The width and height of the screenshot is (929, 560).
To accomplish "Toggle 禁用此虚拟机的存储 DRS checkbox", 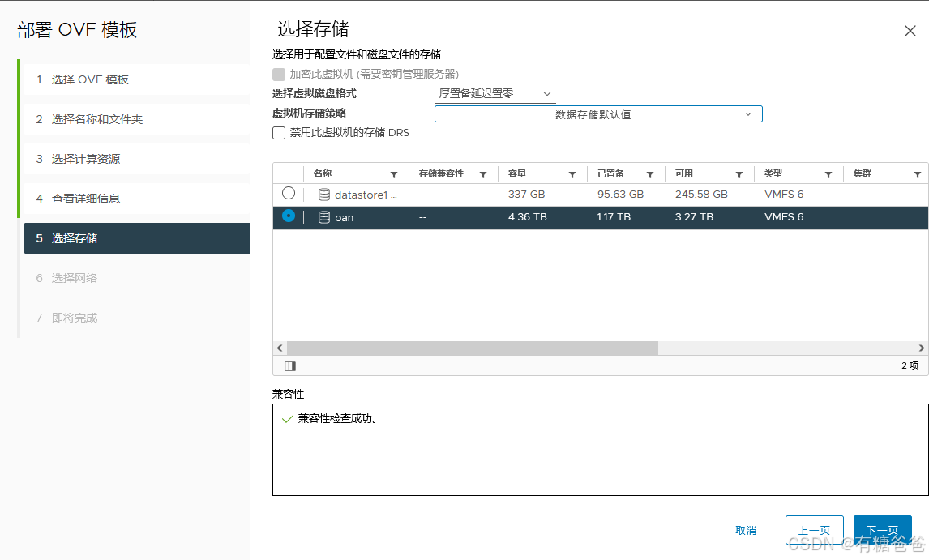I will pyautogui.click(x=279, y=133).
